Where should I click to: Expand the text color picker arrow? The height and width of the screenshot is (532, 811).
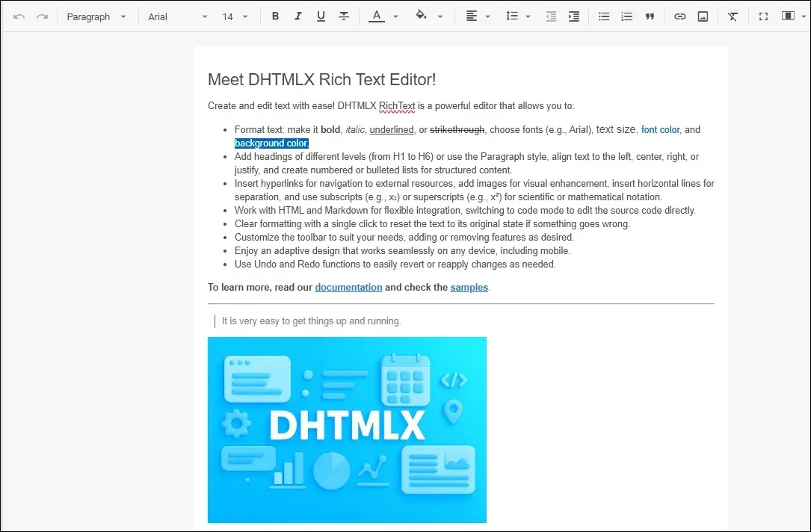pos(395,16)
